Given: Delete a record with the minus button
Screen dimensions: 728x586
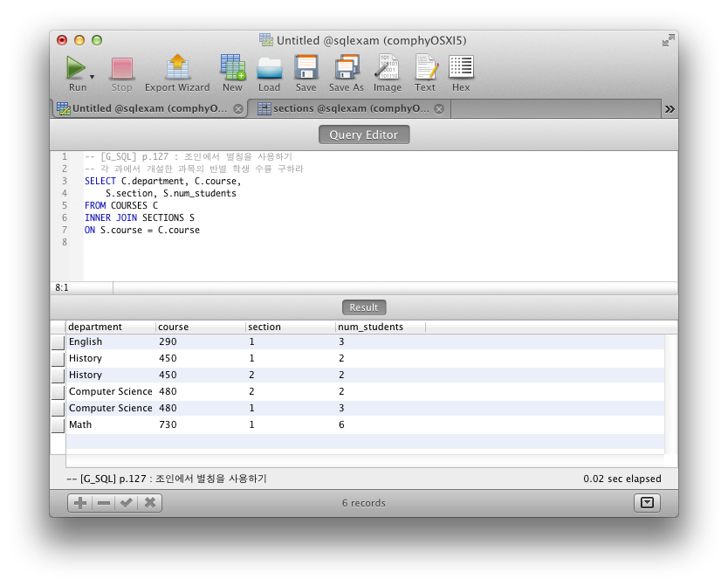Looking at the screenshot, I should (104, 503).
